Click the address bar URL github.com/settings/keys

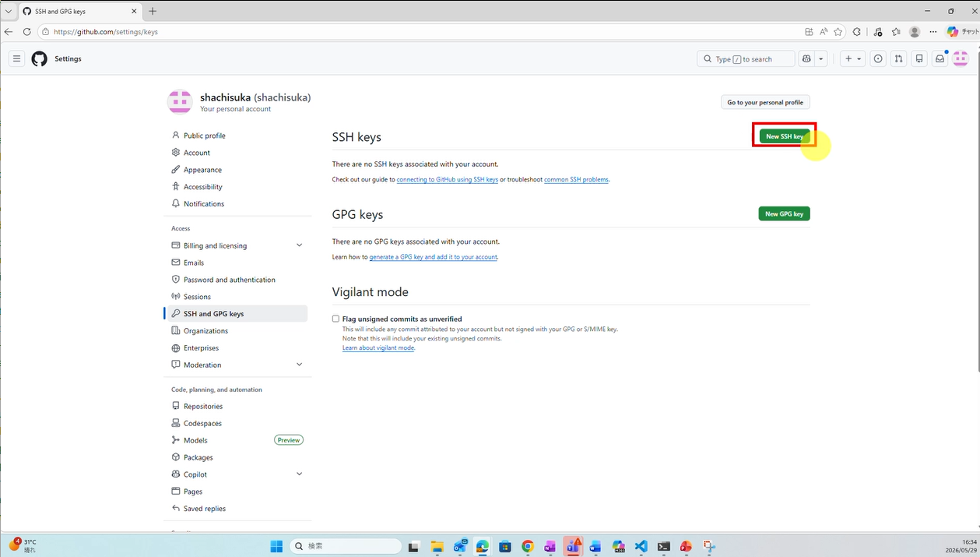[x=106, y=32]
